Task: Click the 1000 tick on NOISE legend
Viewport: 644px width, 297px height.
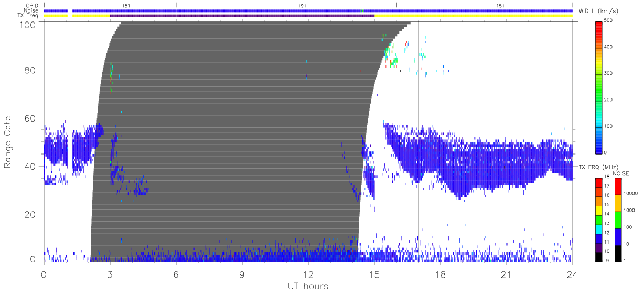Action: (628, 210)
